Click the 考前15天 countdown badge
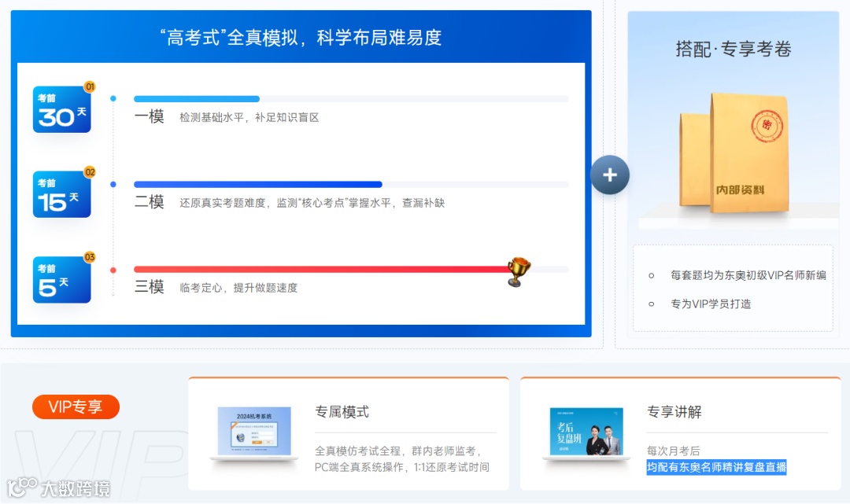 point(62,194)
